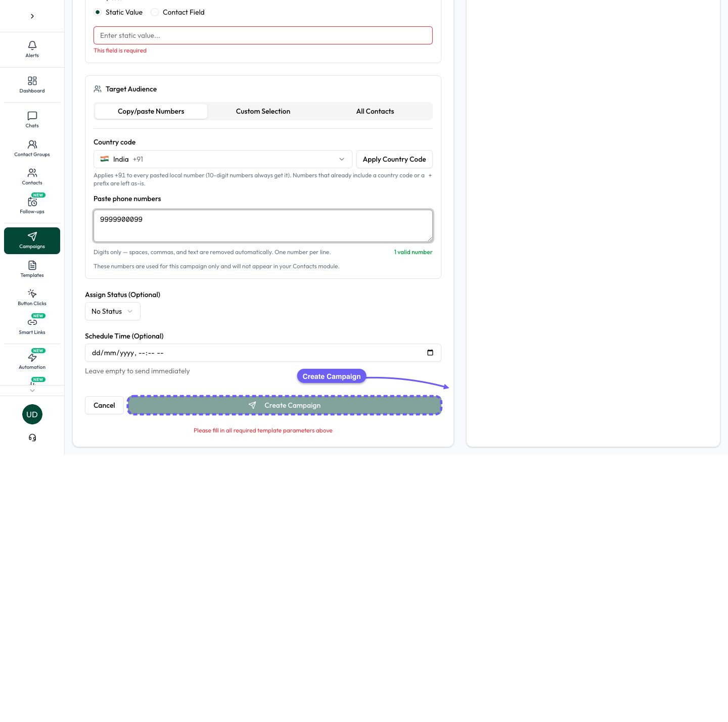Screen dimensions: 728x722
Task: Click the Target Audience heading
Action: click(x=131, y=89)
